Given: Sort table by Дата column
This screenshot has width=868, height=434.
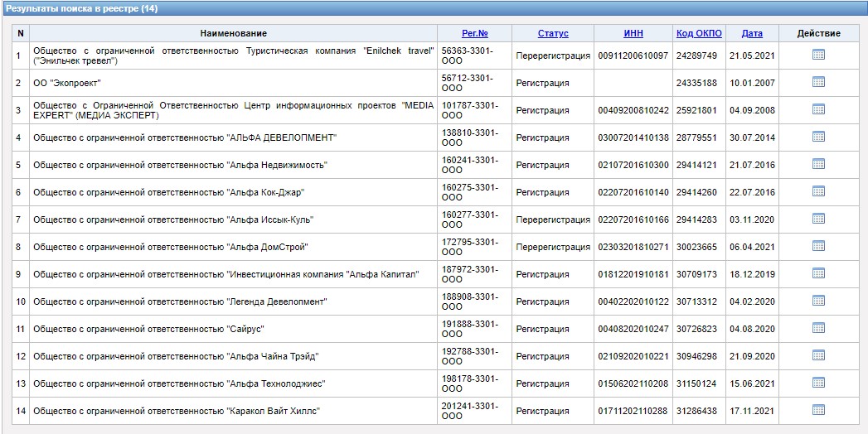Looking at the screenshot, I should [752, 33].
